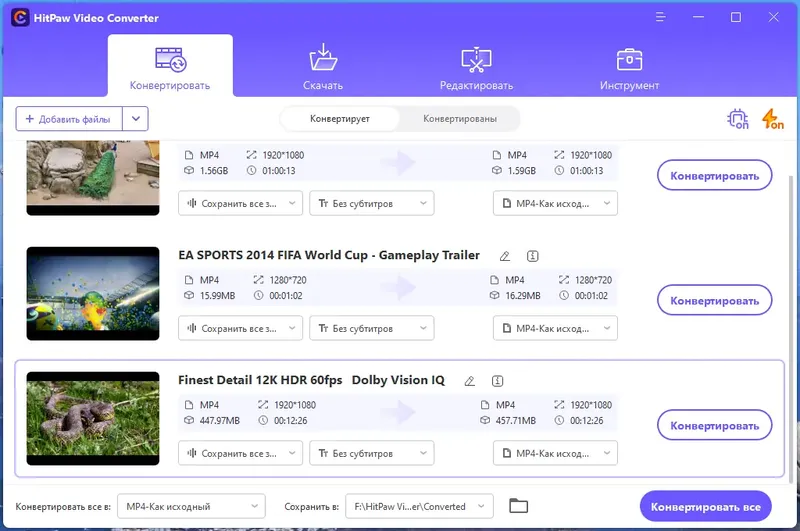The width and height of the screenshot is (800, 531).
Task: Click the 1280*720 source resolution
Action: coord(288,280)
